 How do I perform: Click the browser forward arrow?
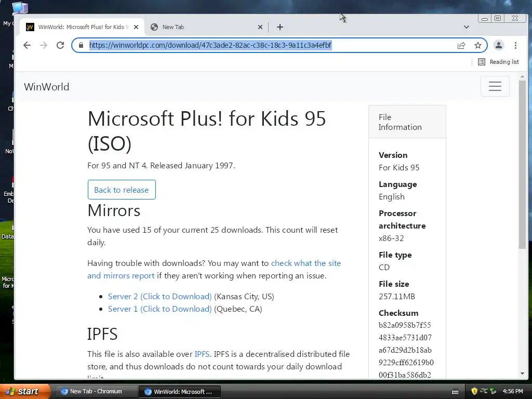(x=44, y=45)
